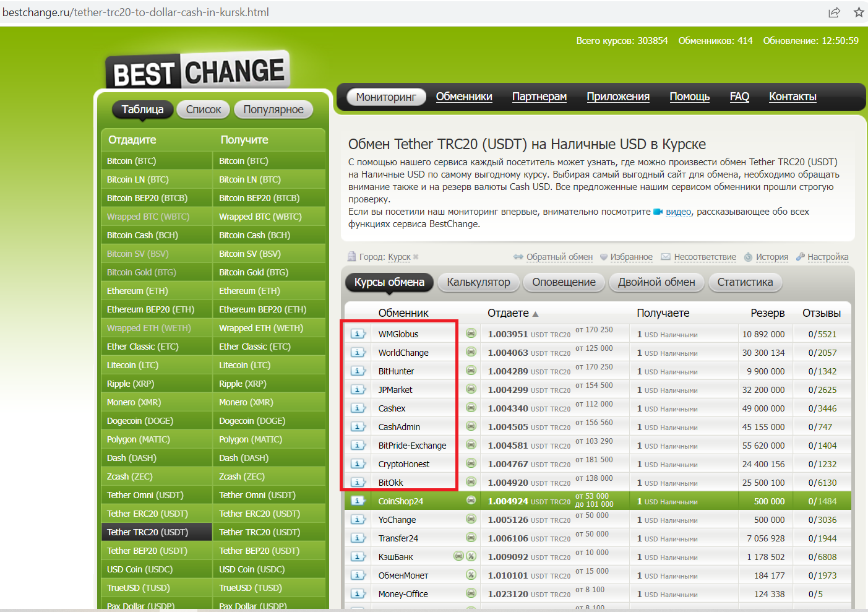868x612 pixels.
Task: Open info icon for WorldChange row
Action: click(358, 352)
